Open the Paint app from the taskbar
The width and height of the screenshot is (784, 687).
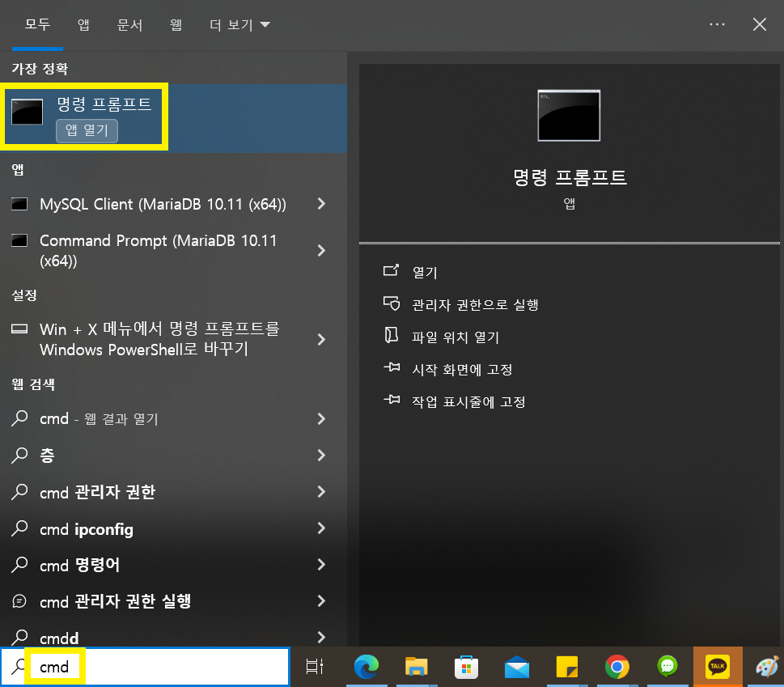pyautogui.click(x=767, y=667)
